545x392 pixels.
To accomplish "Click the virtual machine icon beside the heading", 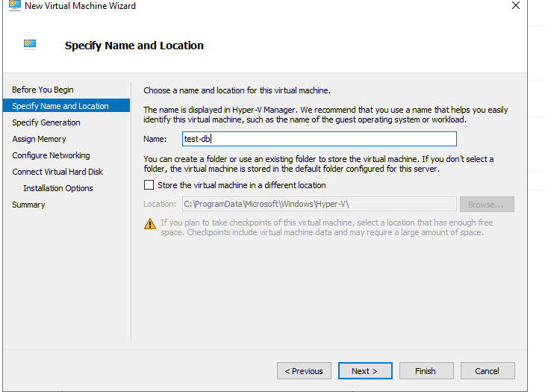I will pos(31,46).
